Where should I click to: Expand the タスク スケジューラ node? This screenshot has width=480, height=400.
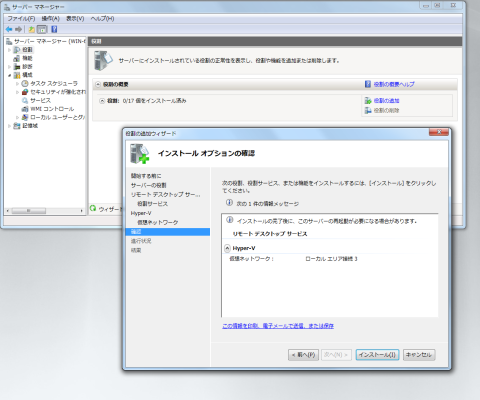17,84
